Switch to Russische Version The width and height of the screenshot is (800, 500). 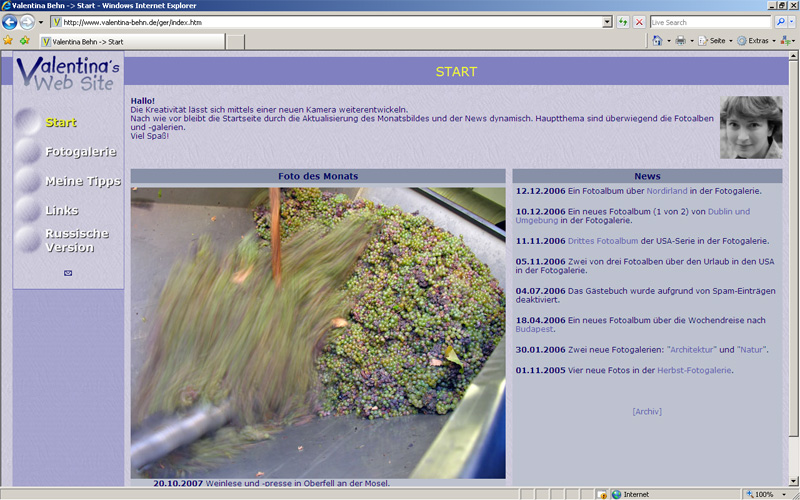tap(77, 240)
